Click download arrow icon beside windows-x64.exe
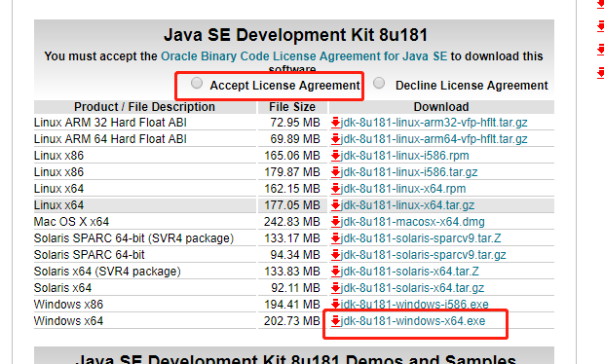Screen dimensions: 604x364 pyautogui.click(x=335, y=321)
